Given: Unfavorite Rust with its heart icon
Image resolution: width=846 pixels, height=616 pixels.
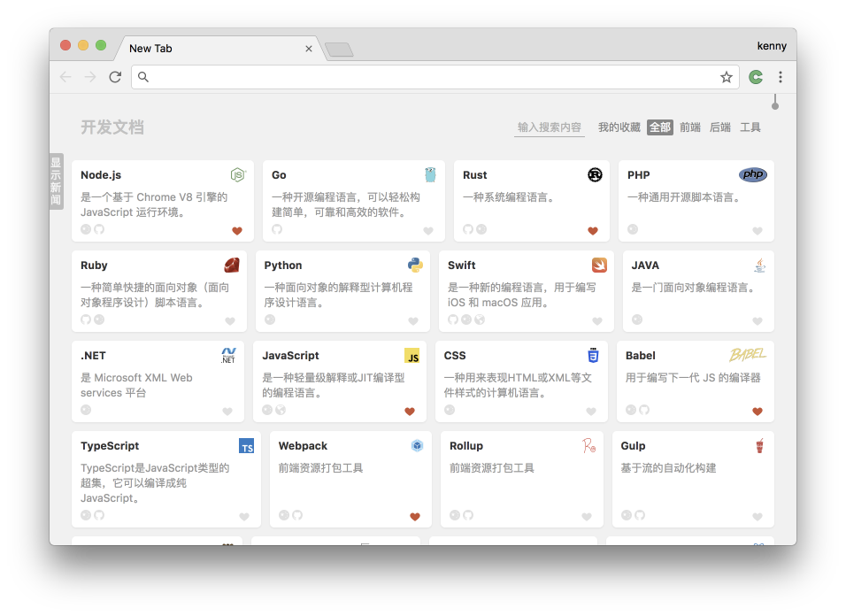Looking at the screenshot, I should (x=593, y=231).
